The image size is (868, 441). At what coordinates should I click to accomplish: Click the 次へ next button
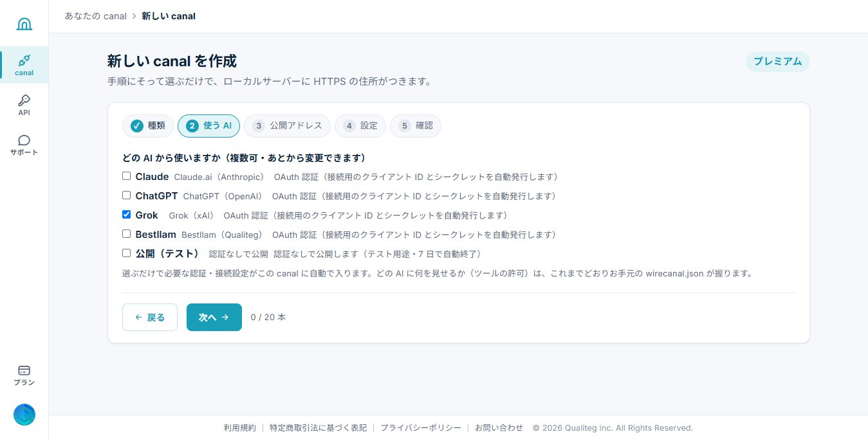point(214,317)
